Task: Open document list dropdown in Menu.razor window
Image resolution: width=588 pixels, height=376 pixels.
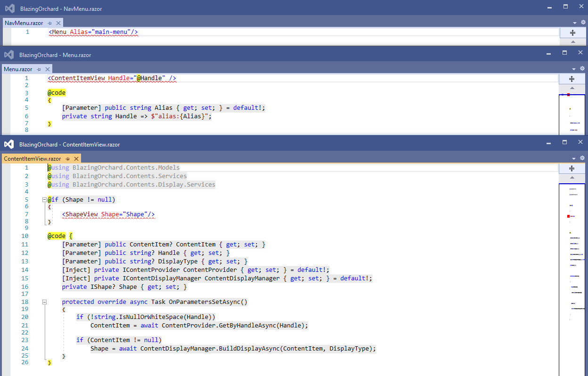Action: pyautogui.click(x=575, y=69)
